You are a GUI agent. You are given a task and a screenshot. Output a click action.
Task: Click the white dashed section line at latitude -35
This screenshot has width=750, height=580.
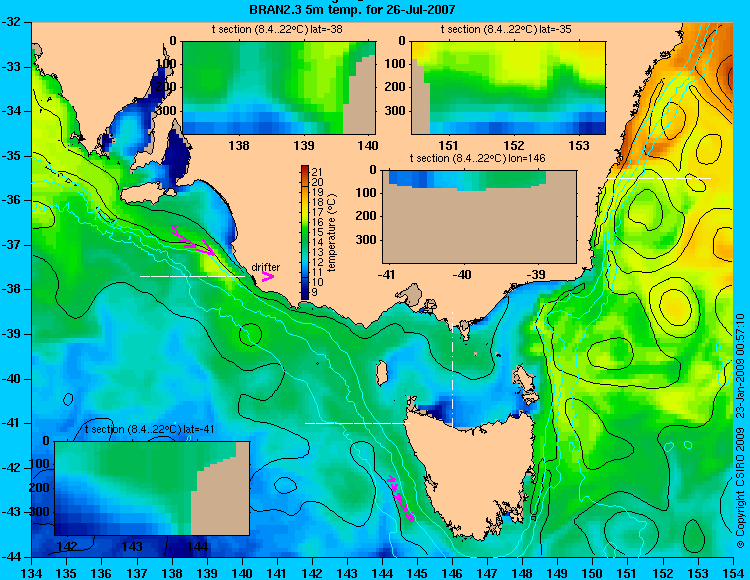point(659,178)
